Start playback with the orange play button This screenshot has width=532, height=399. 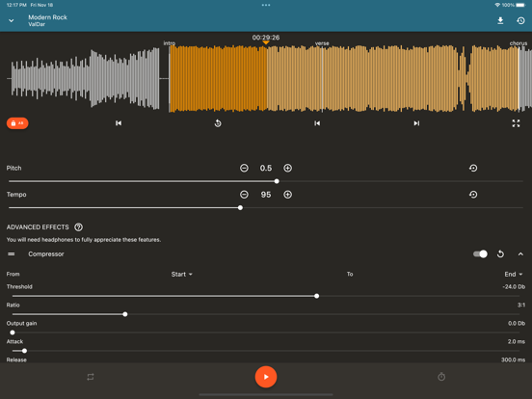[x=266, y=377]
